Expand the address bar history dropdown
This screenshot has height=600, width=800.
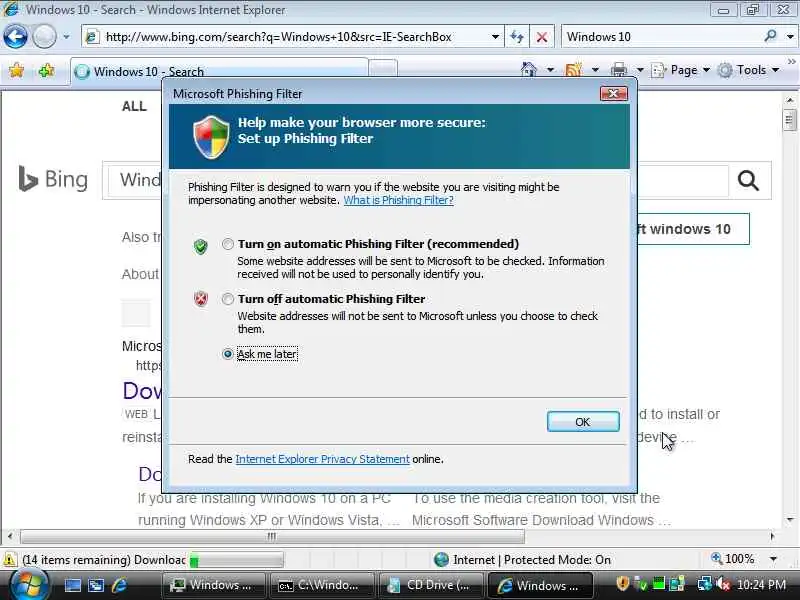(x=495, y=37)
